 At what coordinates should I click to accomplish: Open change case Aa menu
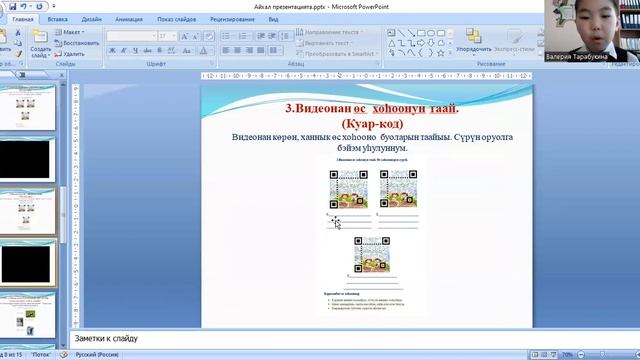coord(187,51)
